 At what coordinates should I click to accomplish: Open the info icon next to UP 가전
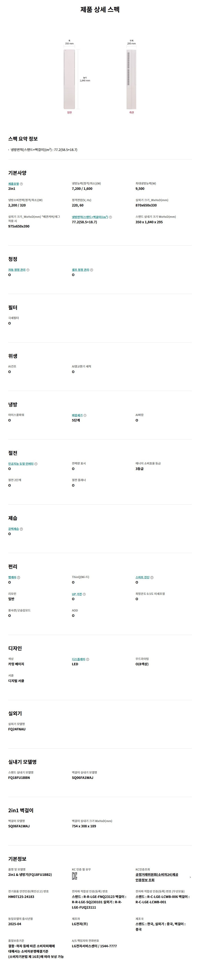point(84,594)
